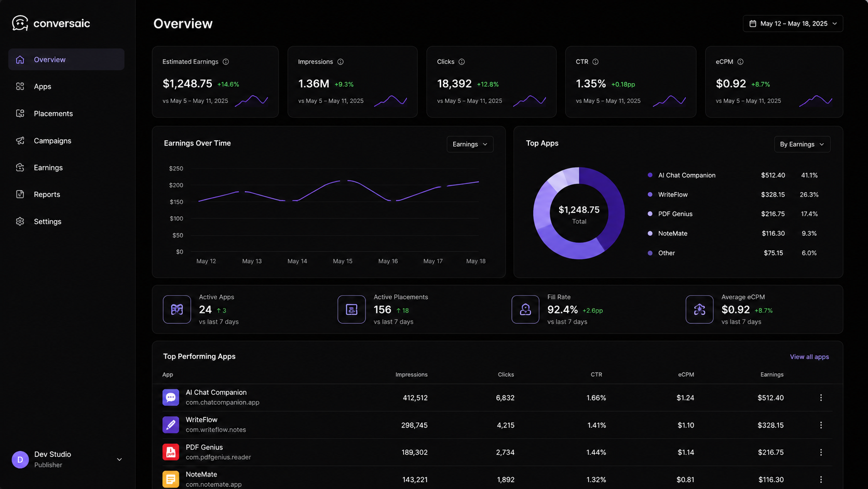Show info tooltip for CTR
This screenshot has width=868, height=489.
pyautogui.click(x=595, y=62)
